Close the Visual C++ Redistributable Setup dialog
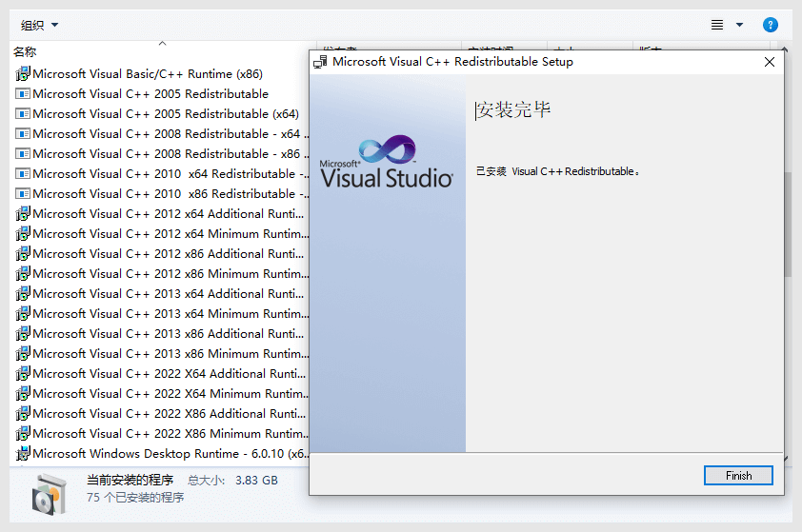802x532 pixels. pos(770,62)
